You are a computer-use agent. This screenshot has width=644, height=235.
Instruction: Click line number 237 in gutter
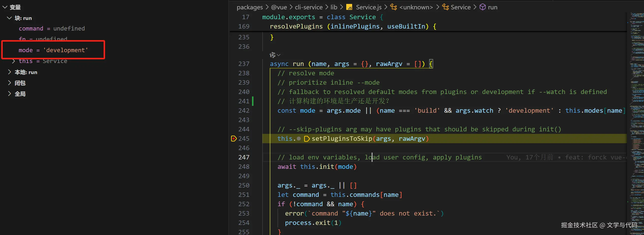click(x=244, y=64)
